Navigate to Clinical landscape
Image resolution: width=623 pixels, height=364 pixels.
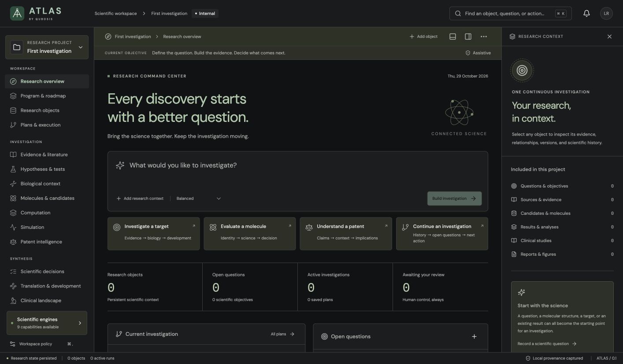coord(47,301)
